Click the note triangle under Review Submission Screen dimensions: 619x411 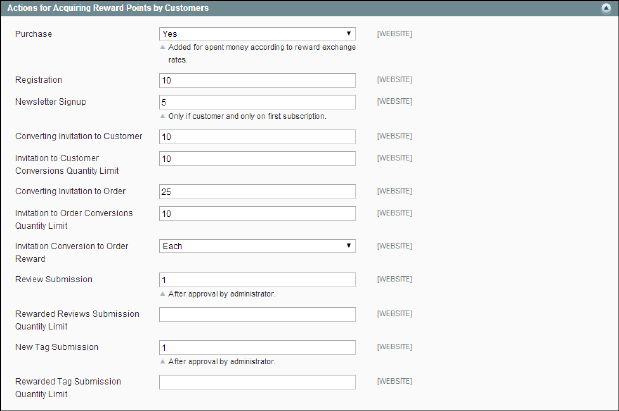point(163,294)
